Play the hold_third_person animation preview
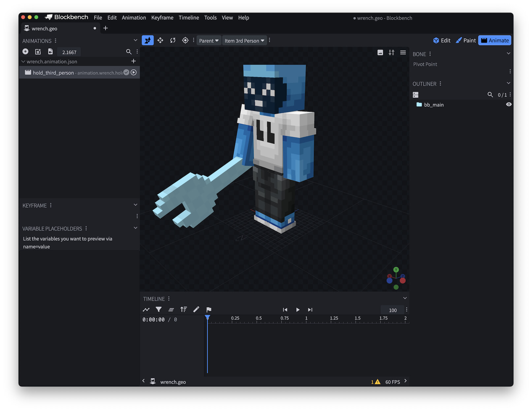 (134, 72)
